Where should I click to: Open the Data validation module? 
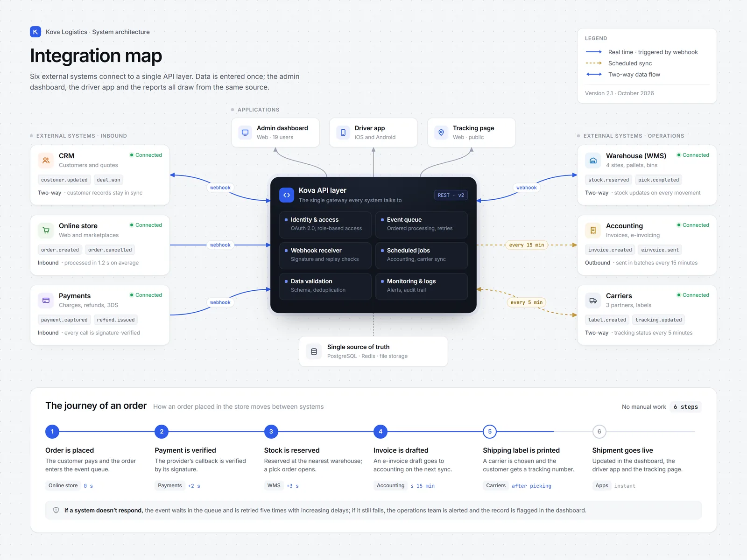pyautogui.click(x=325, y=286)
